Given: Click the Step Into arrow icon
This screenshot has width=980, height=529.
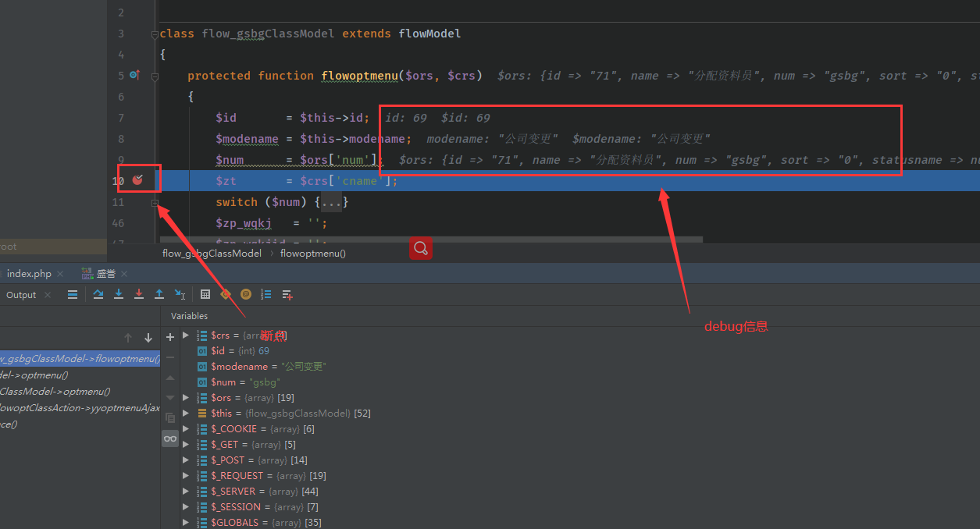Looking at the screenshot, I should click(x=119, y=294).
